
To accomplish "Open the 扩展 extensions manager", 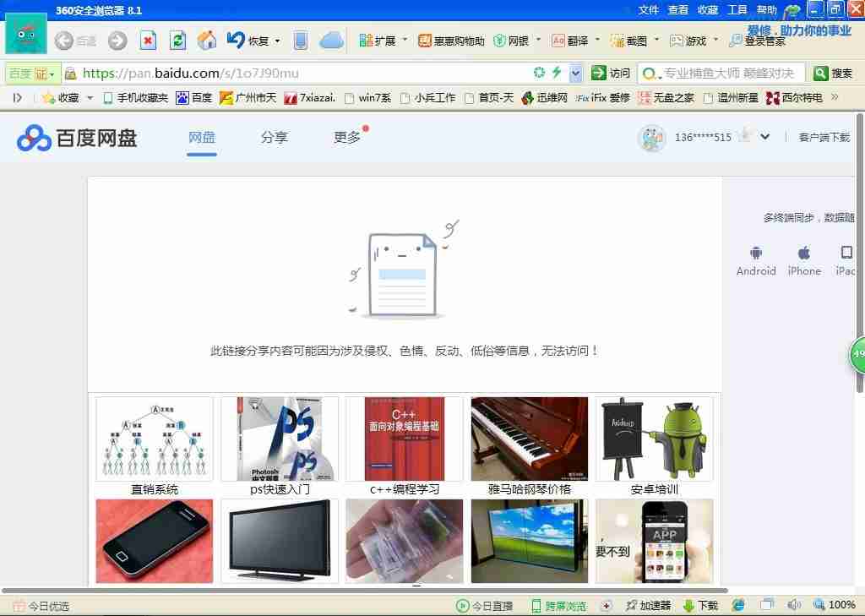I will (382, 40).
